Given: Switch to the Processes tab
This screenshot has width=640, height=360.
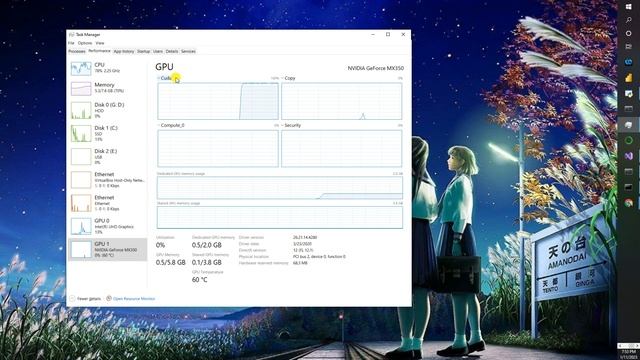Looking at the screenshot, I should 77,51.
